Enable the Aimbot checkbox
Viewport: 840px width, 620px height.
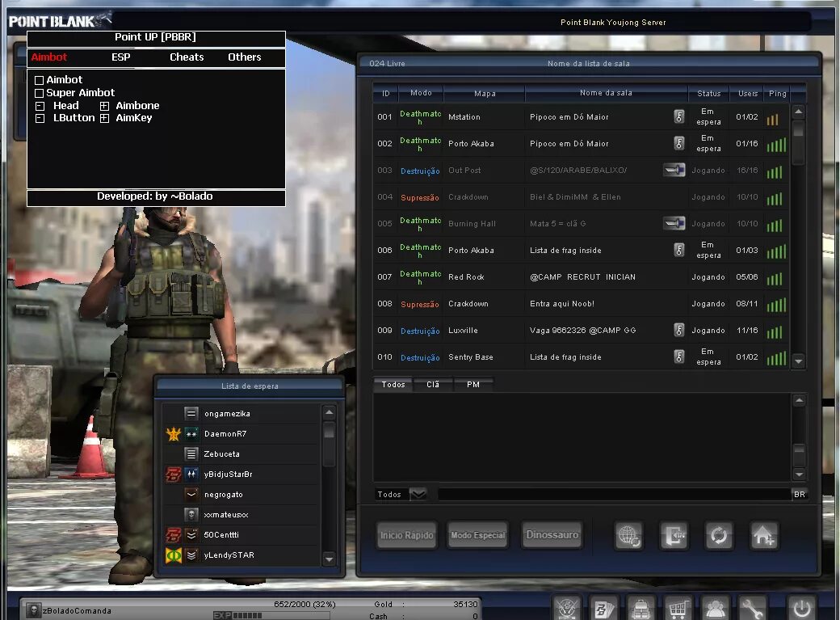tap(39, 81)
